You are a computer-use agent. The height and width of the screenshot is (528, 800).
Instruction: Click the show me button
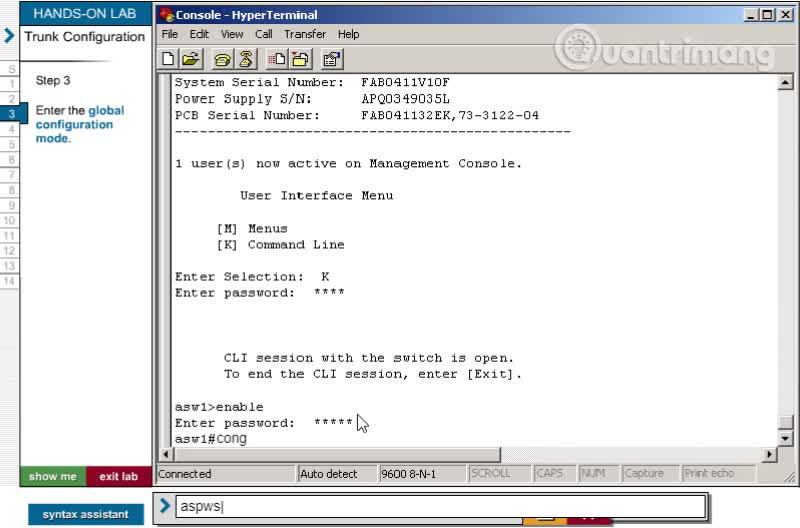click(53, 476)
